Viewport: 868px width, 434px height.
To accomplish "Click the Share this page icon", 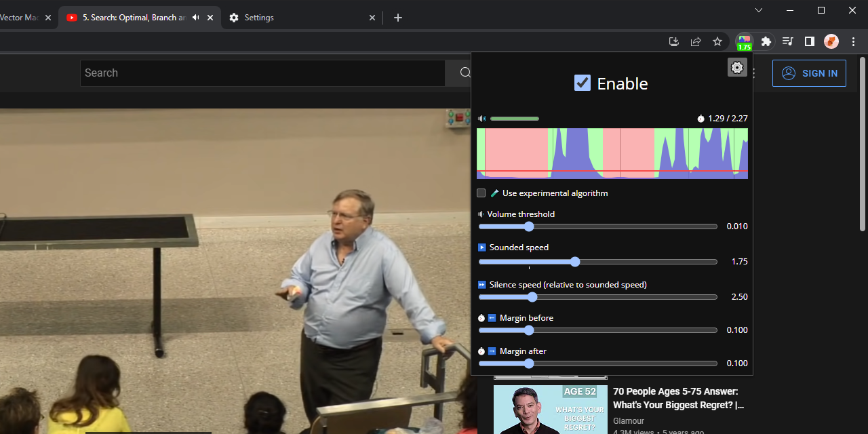I will [696, 41].
